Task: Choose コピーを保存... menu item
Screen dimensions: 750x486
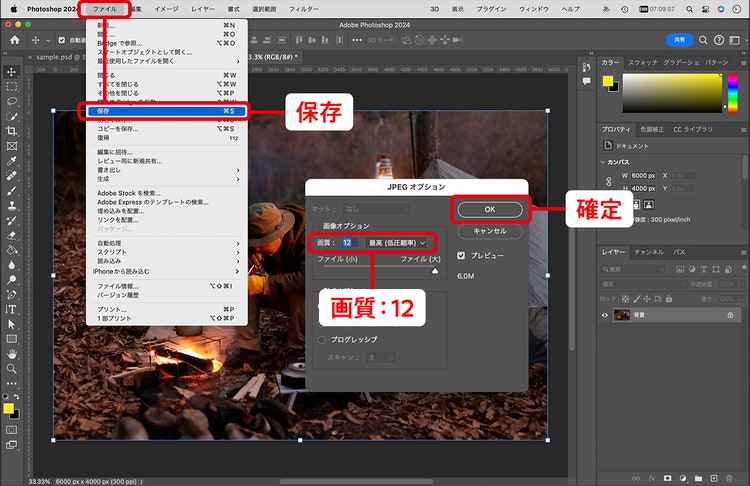Action: [166, 129]
